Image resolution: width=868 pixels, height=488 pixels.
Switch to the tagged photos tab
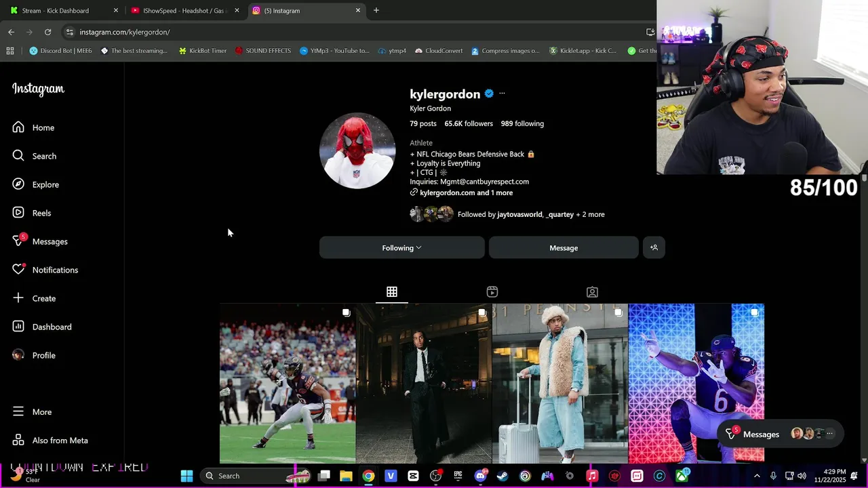592,291
